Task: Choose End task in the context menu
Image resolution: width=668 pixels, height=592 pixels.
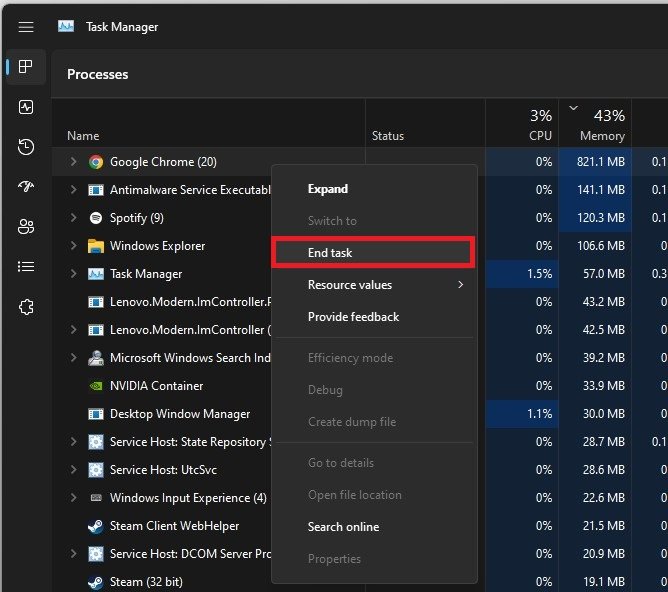Action: point(374,253)
